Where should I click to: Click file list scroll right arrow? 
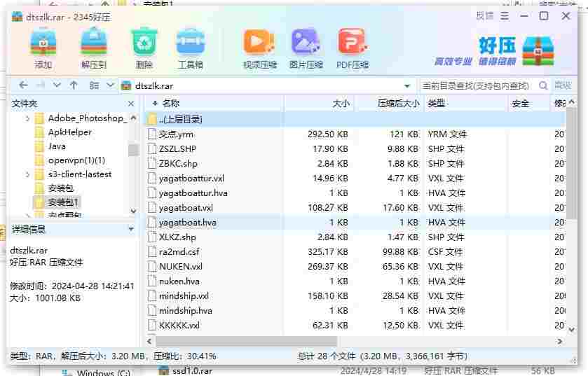[x=560, y=341]
